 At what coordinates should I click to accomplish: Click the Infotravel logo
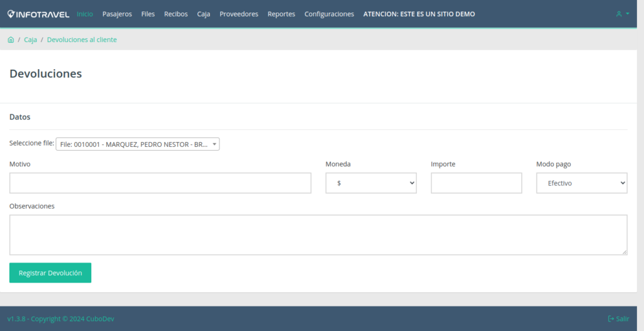point(38,14)
